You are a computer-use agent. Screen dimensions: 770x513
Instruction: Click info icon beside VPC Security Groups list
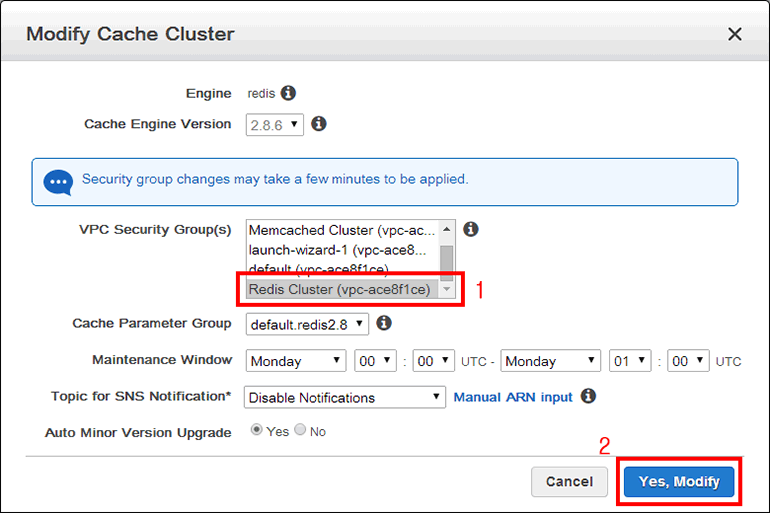tap(471, 229)
